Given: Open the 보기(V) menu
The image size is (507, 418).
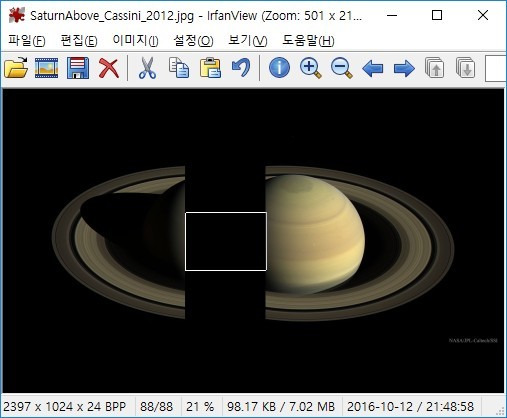Looking at the screenshot, I should 248,41.
